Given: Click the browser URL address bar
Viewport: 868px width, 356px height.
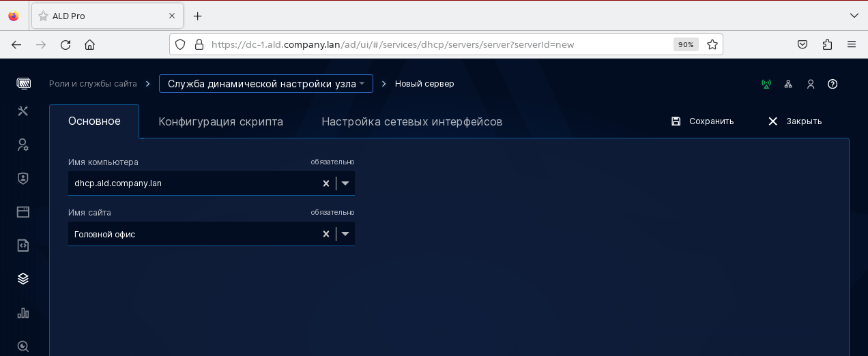Looking at the screenshot, I should 437,44.
